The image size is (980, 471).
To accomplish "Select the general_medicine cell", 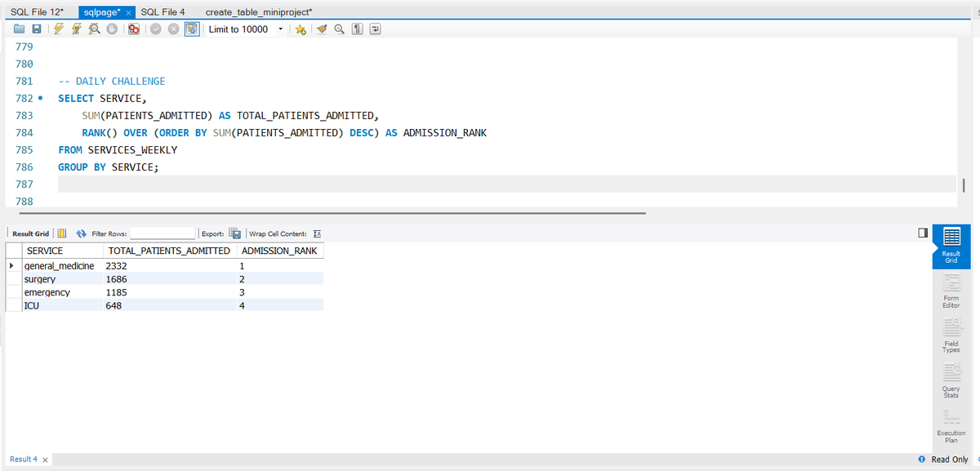I will pyautogui.click(x=61, y=266).
